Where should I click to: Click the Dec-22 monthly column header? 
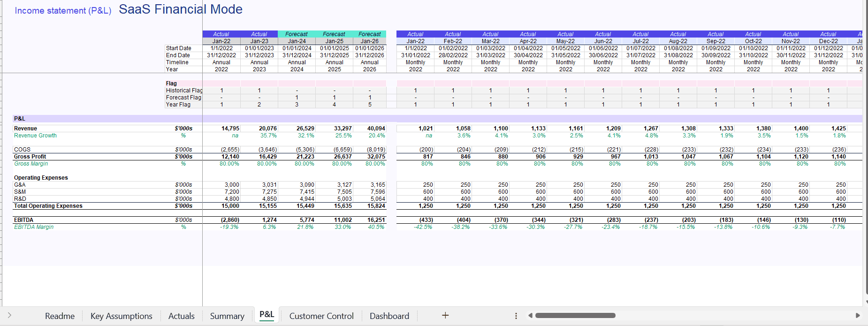click(x=828, y=41)
